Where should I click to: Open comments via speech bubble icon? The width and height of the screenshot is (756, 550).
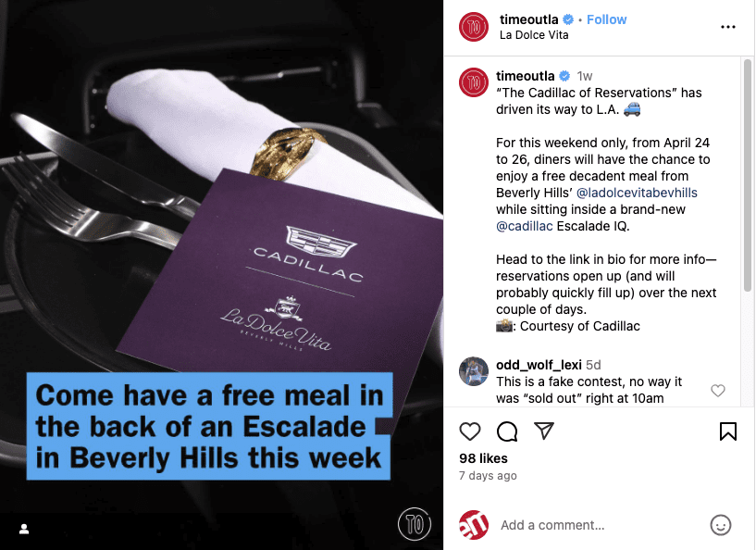(x=507, y=431)
